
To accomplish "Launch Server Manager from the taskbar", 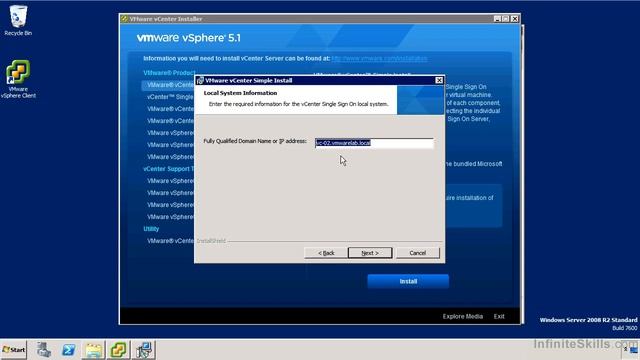I will 44,350.
